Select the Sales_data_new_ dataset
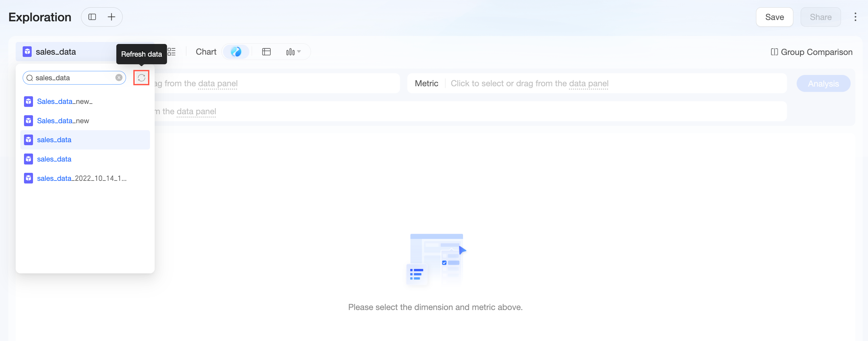Screen dimensions: 868x341 (85, 101)
